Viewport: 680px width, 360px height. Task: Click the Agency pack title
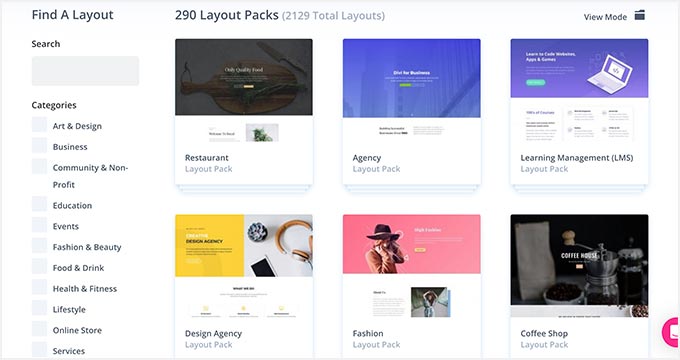[367, 158]
